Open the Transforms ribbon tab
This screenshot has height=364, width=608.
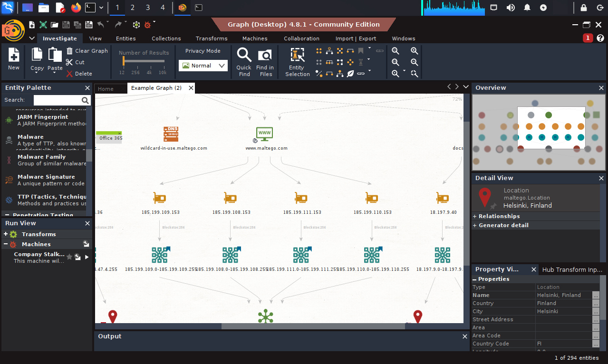tap(211, 38)
